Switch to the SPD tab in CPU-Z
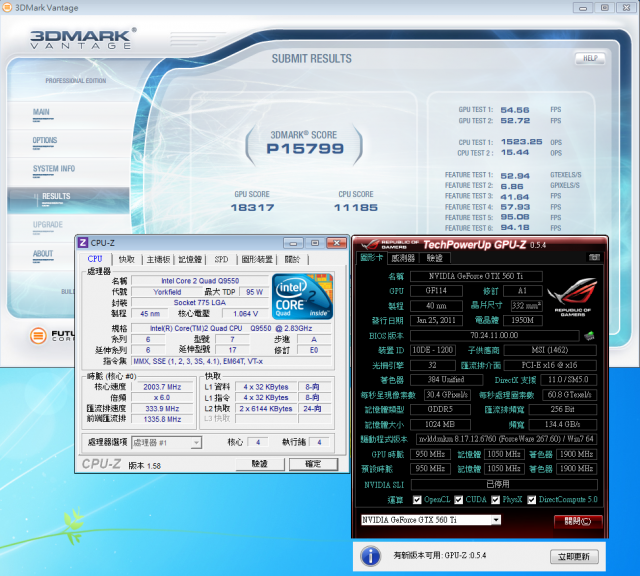Image resolution: width=640 pixels, height=576 pixels. pyautogui.click(x=221, y=259)
